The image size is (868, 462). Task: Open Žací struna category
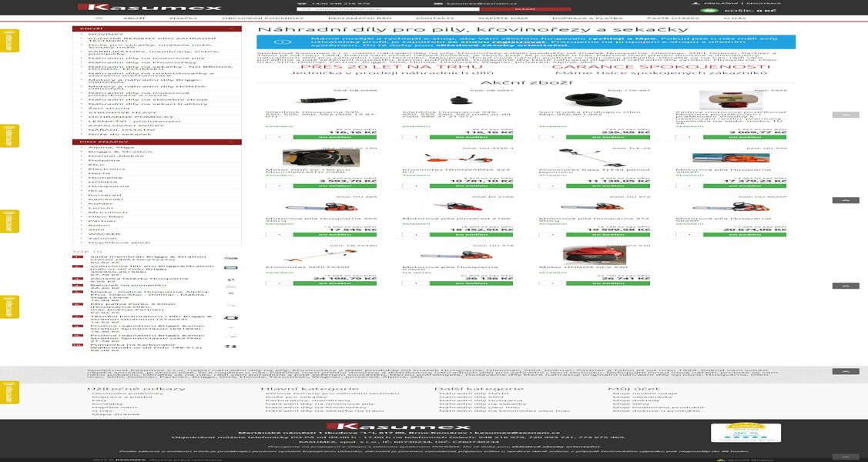109,108
